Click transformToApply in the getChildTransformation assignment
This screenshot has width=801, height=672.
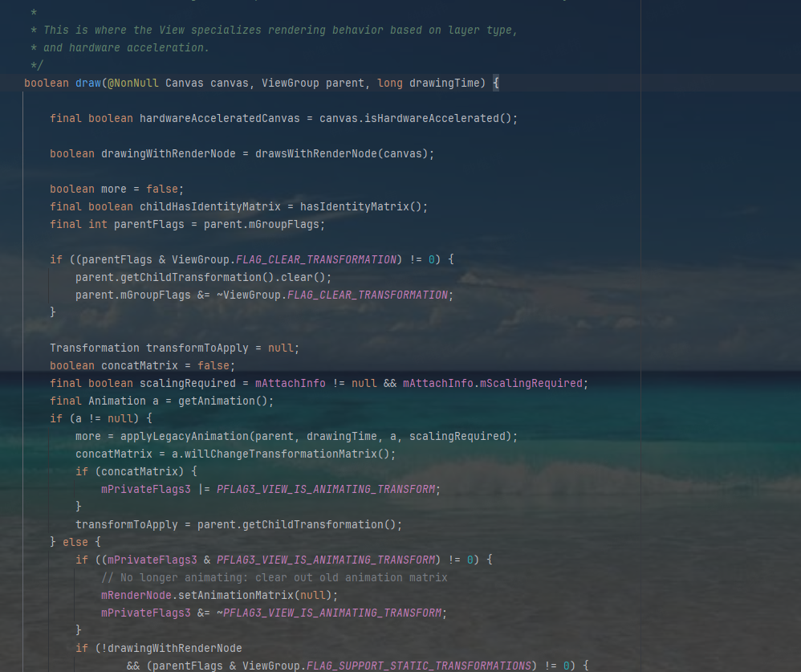pyautogui.click(x=127, y=525)
